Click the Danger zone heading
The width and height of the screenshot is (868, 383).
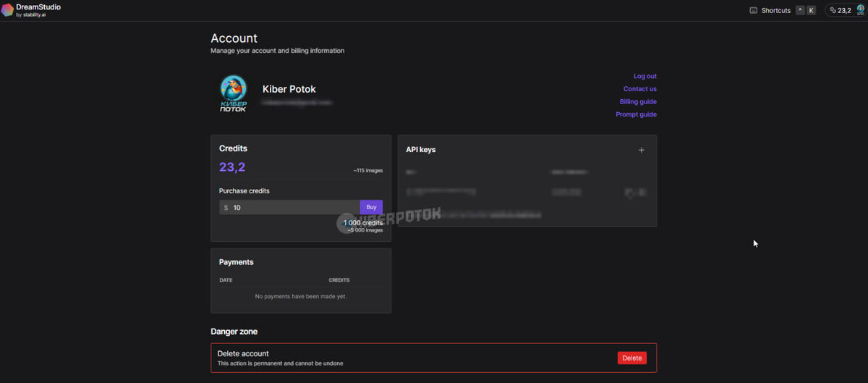234,332
